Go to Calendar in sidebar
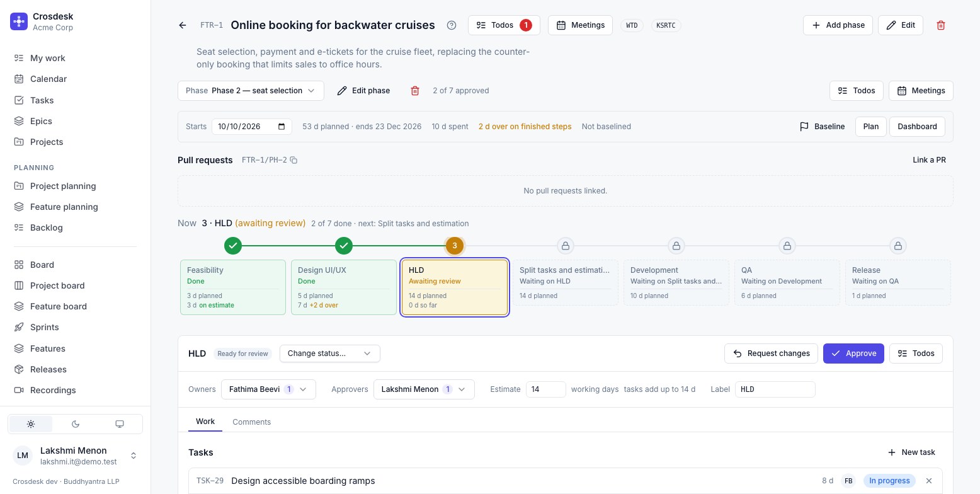The height and width of the screenshot is (494, 980). point(75,79)
